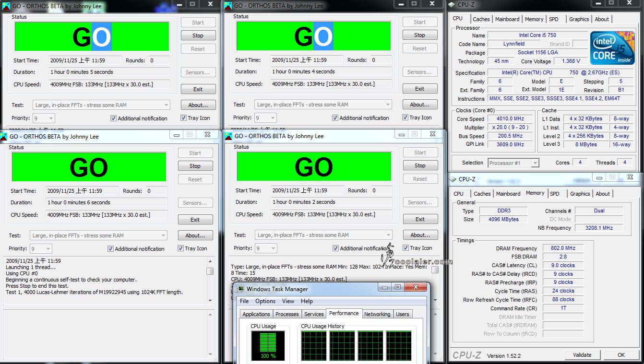Open Test dropdown in the 4 seconds ORTHOS window
This screenshot has width=644, height=364.
323,105
